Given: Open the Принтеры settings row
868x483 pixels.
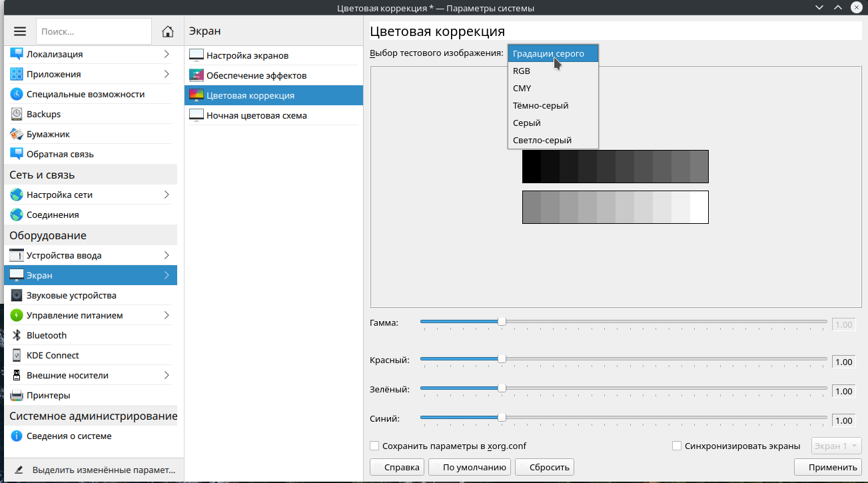Looking at the screenshot, I should click(91, 395).
